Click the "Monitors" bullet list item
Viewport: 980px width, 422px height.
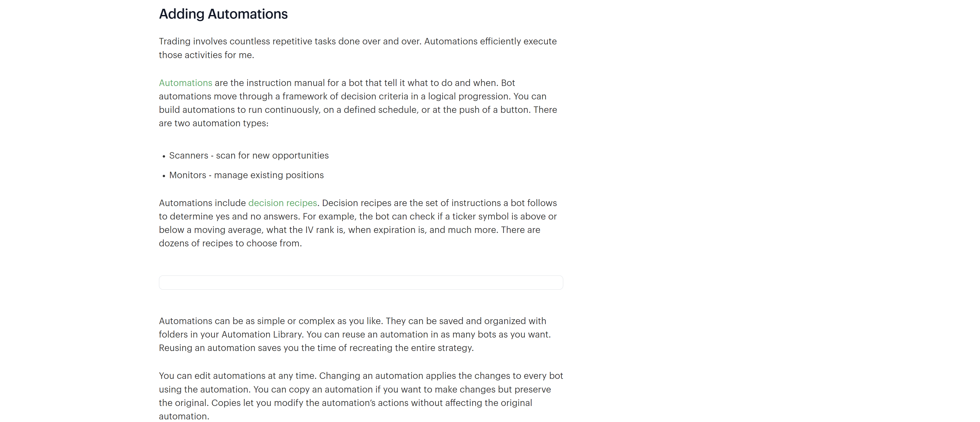click(246, 175)
